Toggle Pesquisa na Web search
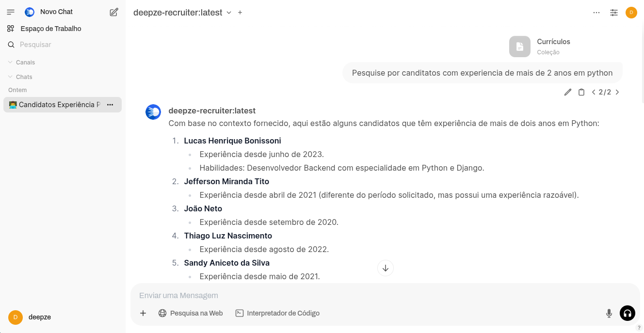The width and height of the screenshot is (644, 333). click(191, 313)
